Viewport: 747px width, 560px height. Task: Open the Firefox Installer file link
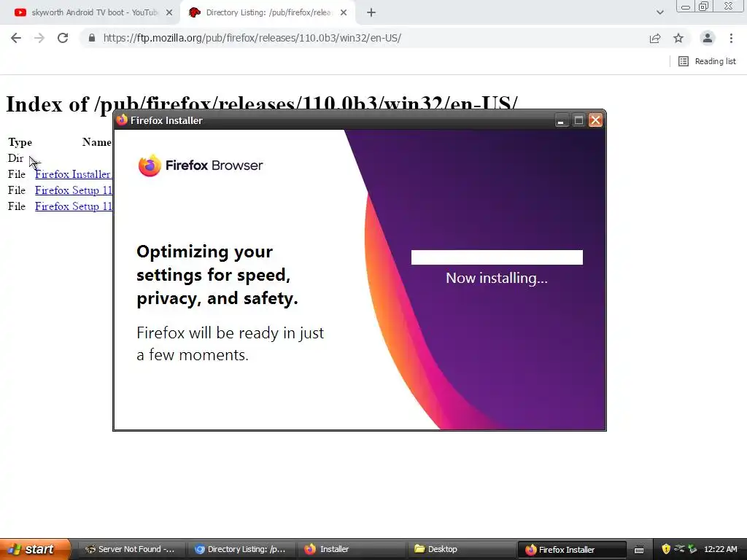tap(74, 174)
